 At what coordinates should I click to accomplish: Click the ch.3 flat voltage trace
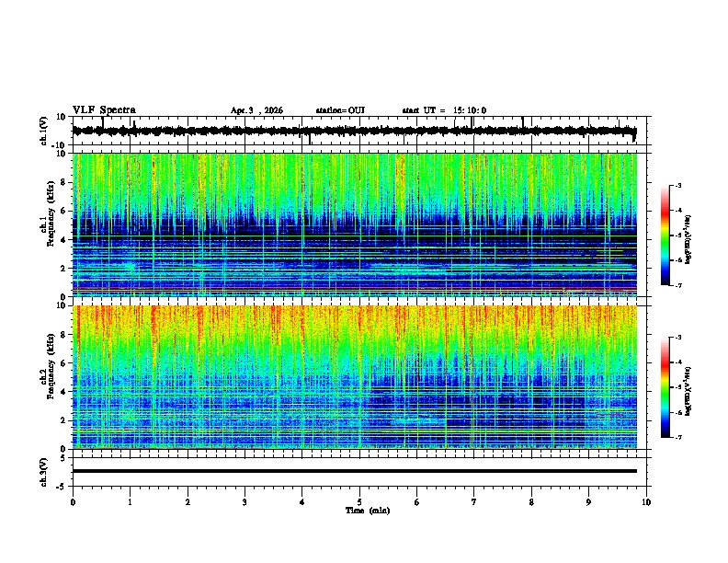354,471
